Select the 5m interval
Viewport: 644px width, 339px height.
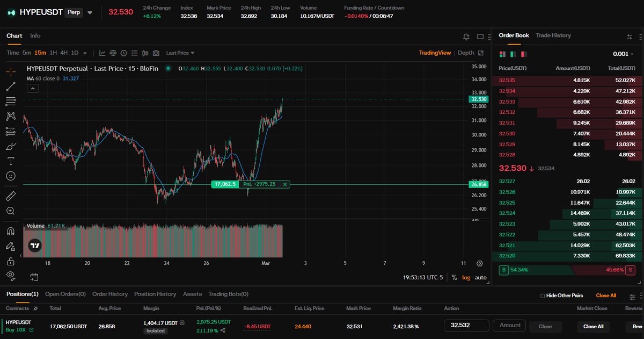coord(26,53)
